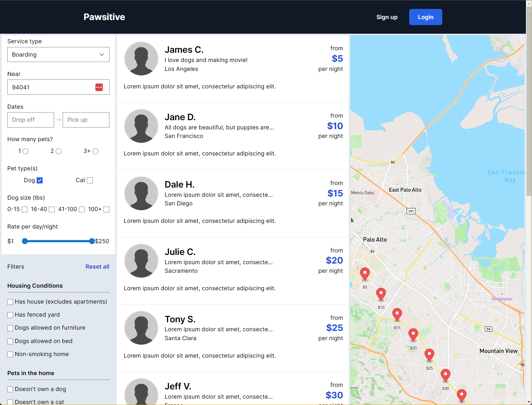The image size is (532, 405).
Task: Click the red password manager icon in Near field
Action: (x=99, y=87)
